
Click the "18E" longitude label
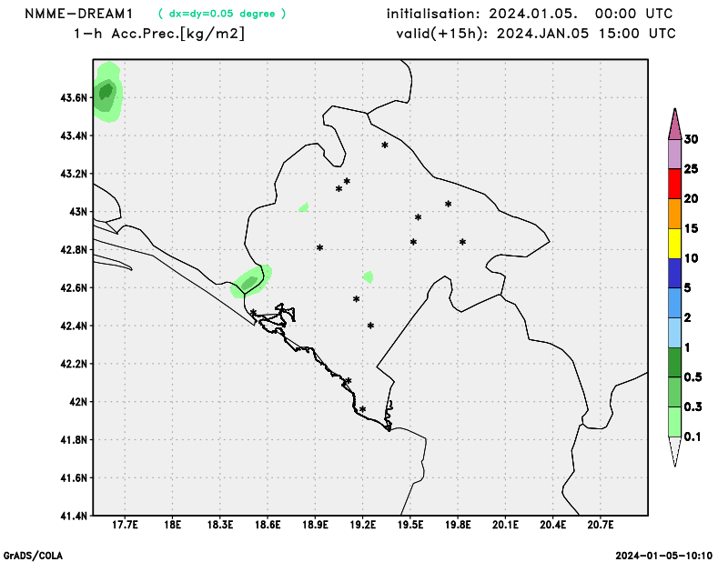tap(173, 525)
